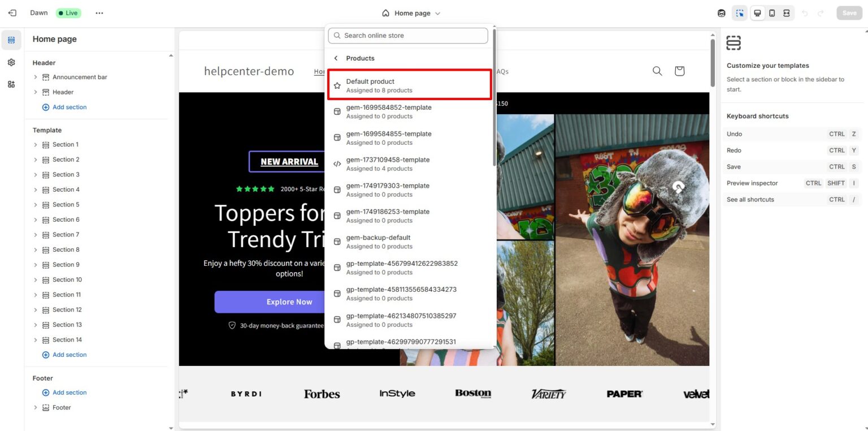868x431 pixels.
Task: Open the App embeds icon in sidebar
Action: coord(11,84)
